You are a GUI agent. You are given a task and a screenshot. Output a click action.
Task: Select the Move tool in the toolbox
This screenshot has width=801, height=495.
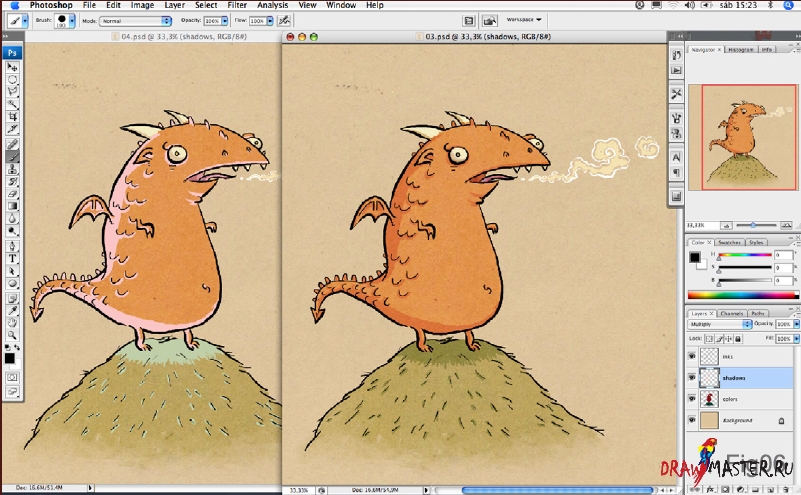13,66
